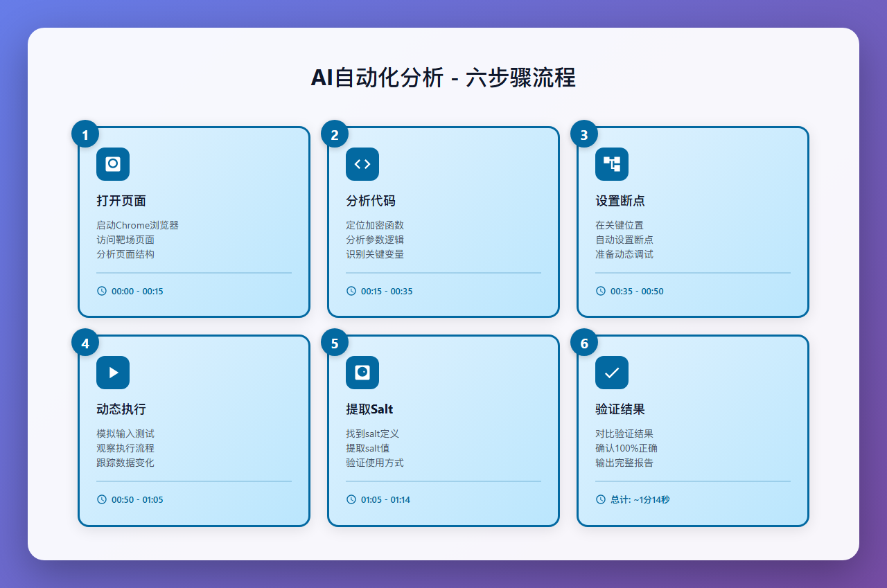Screen dimensions: 887x588
Task: Click the clock icon next to 00:00 - 00:15
Action: tap(100, 291)
